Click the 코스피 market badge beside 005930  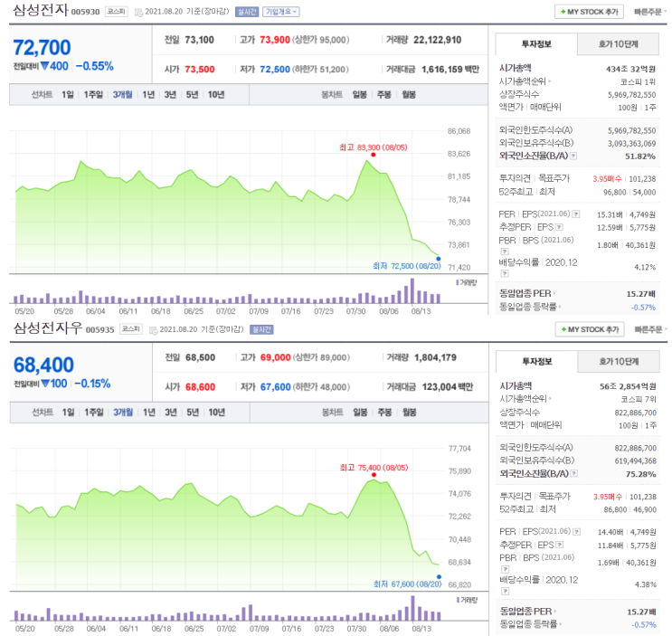[116, 12]
